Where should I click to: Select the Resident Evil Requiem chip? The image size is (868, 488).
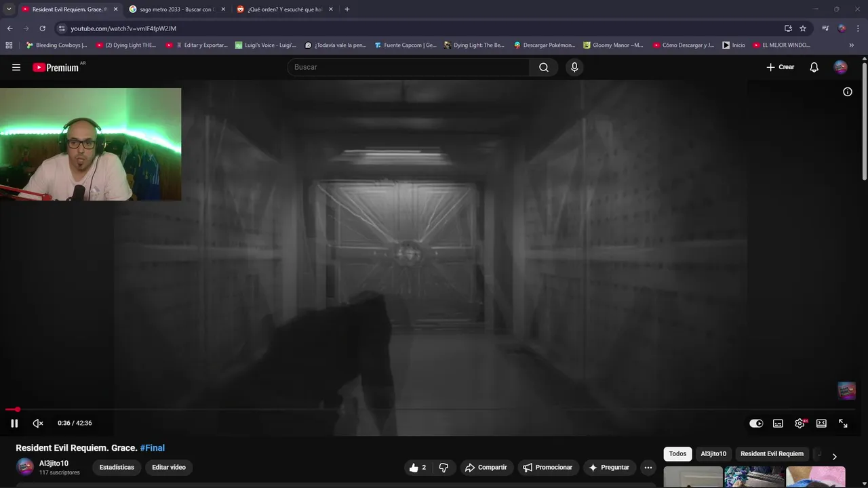772,454
